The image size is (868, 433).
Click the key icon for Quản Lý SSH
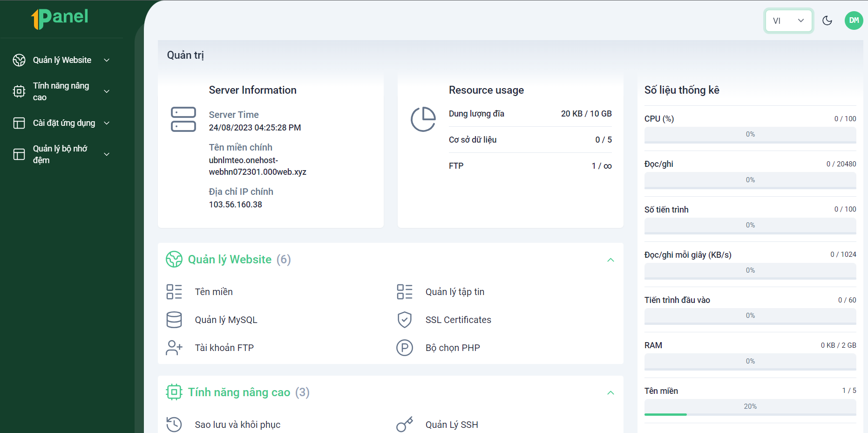(405, 425)
